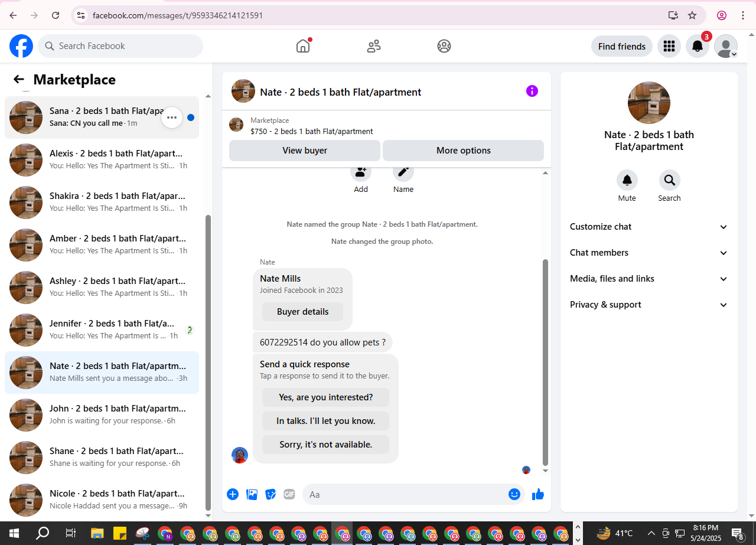Image resolution: width=756 pixels, height=545 pixels.
Task: Show hidden system tray icons
Action: (x=651, y=533)
